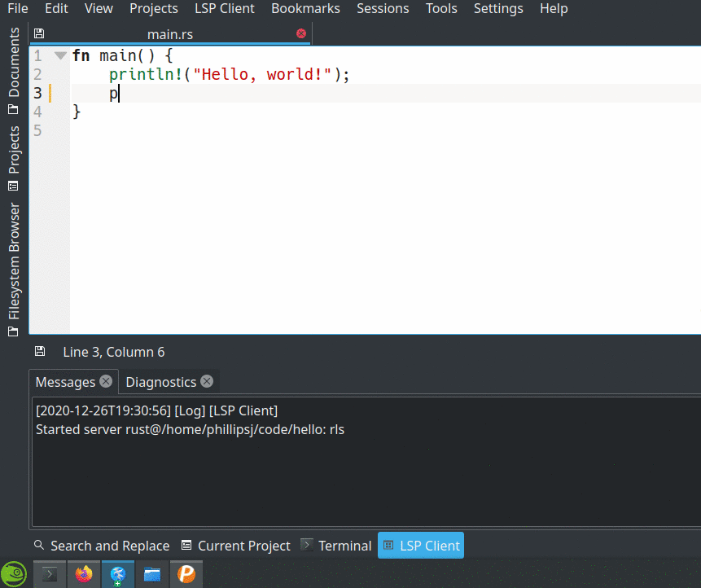Viewport: 701px width, 588px height.
Task: Open the Search and Replace tool view
Action: pyautogui.click(x=102, y=546)
